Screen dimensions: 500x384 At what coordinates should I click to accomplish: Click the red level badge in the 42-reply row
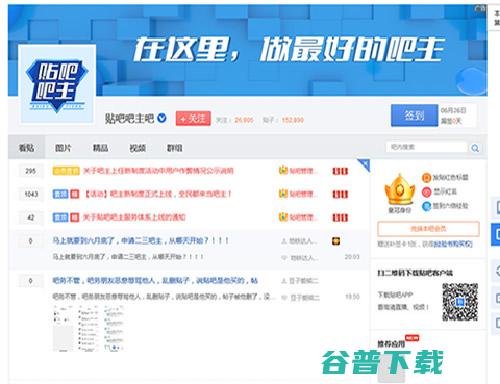340,218
